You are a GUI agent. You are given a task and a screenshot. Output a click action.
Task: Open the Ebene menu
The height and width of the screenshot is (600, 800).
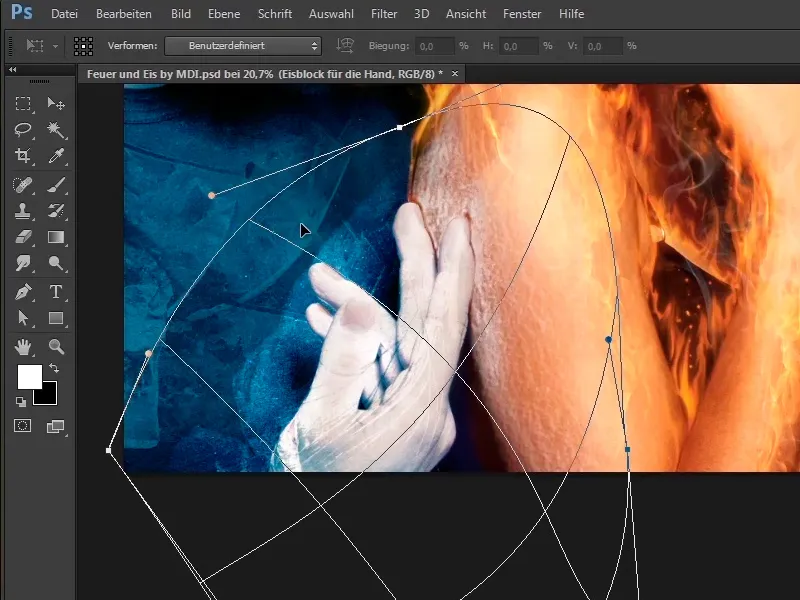coord(224,14)
